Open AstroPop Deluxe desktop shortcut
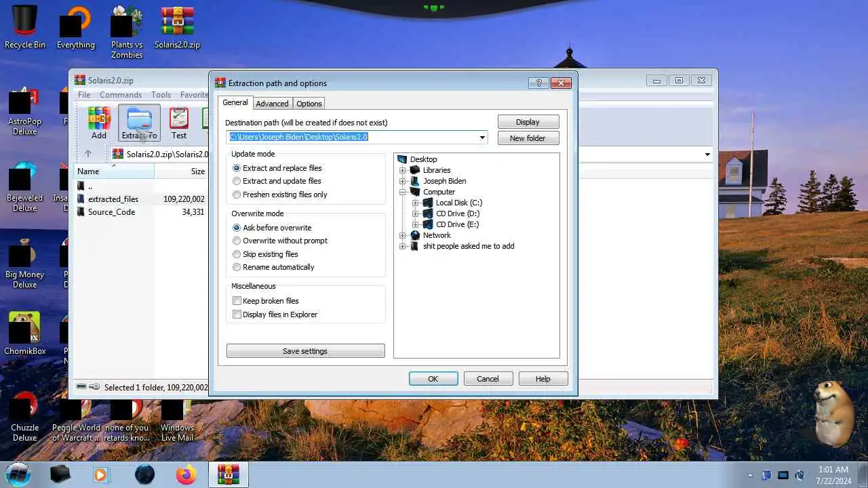868x488 pixels. coord(25,112)
